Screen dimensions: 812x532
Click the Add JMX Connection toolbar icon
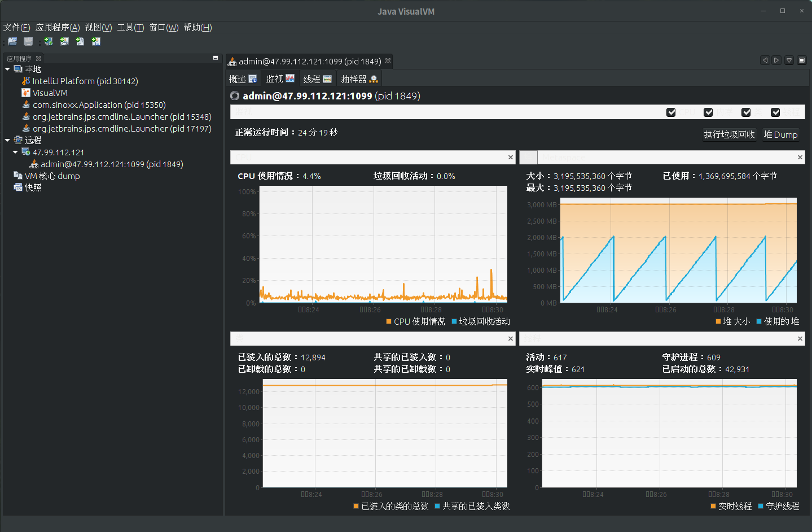coord(64,41)
